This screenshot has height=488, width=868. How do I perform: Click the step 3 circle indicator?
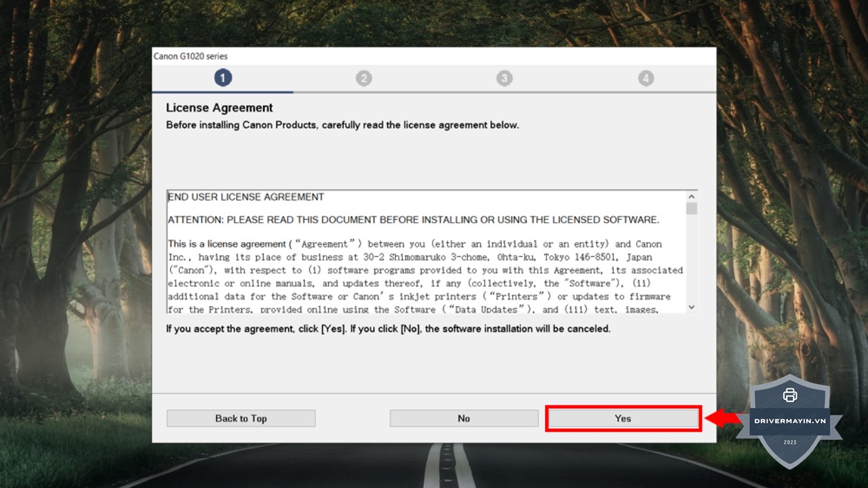[x=504, y=79]
